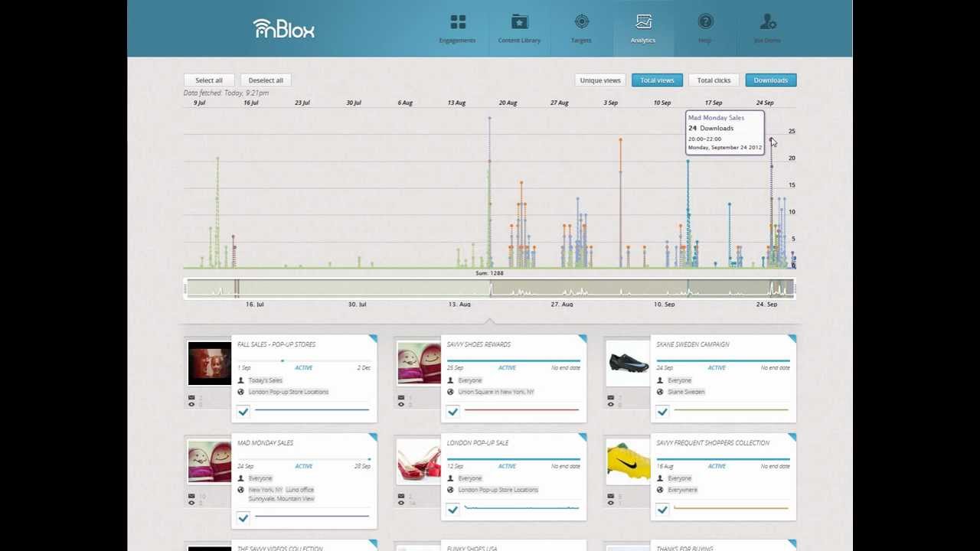
Task: Uncheck the Savvy Frequent Shoppers Collection checkbox
Action: (662, 510)
